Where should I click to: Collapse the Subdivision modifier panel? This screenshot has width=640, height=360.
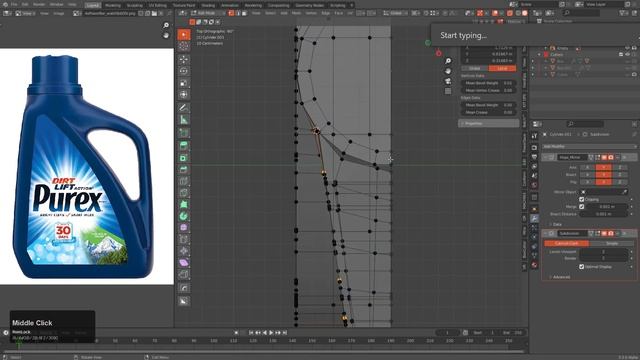[545, 233]
